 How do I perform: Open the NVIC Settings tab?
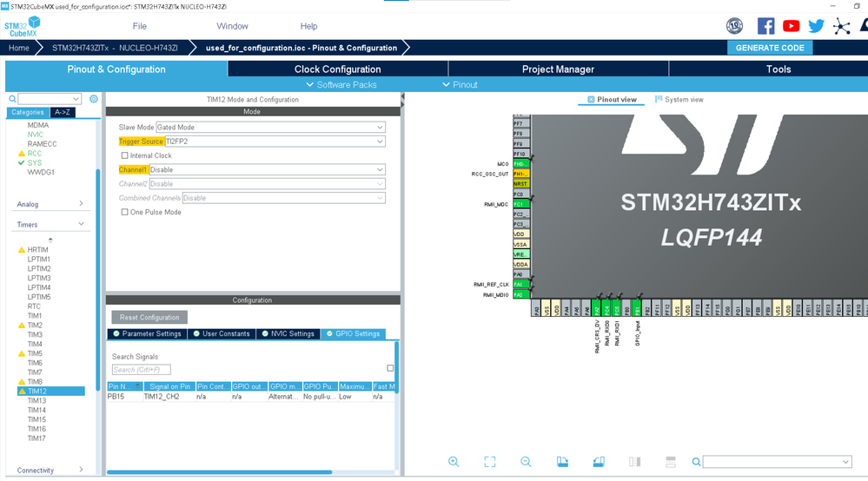288,334
